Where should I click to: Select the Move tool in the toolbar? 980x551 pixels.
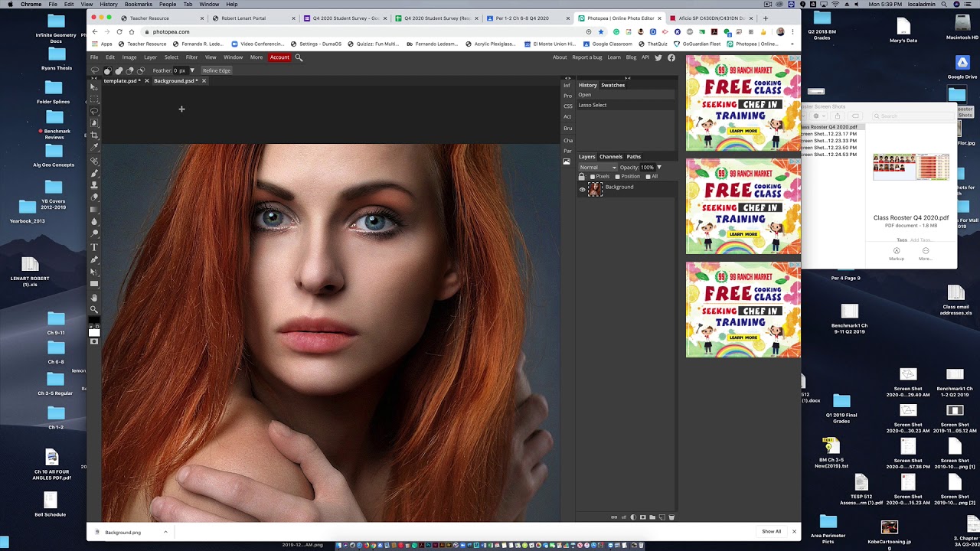[94, 86]
